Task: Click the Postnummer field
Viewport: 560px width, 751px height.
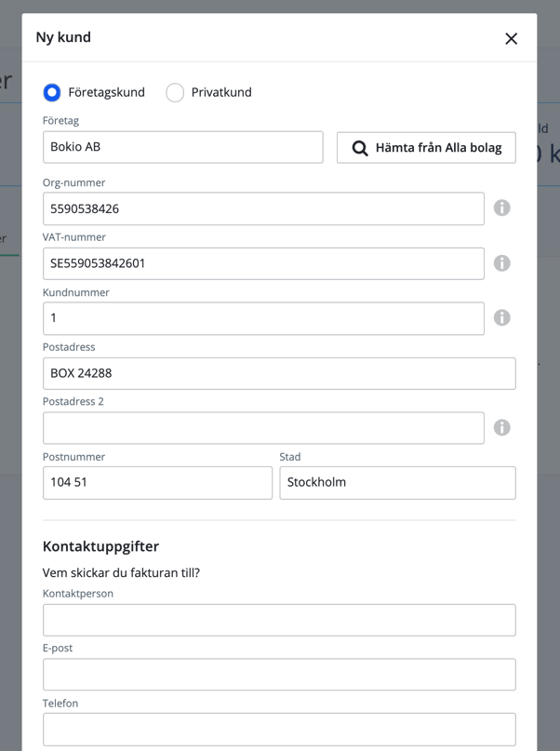Action: [157, 483]
